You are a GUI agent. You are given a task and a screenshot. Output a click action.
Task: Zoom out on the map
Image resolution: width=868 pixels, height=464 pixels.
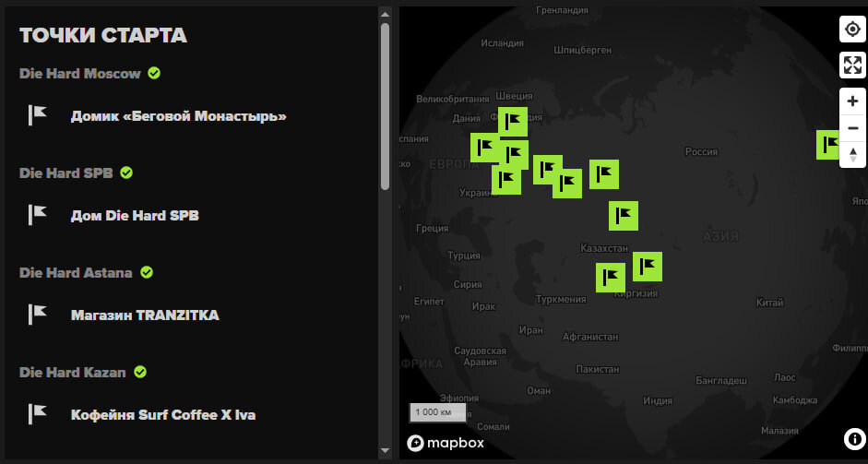pos(852,128)
